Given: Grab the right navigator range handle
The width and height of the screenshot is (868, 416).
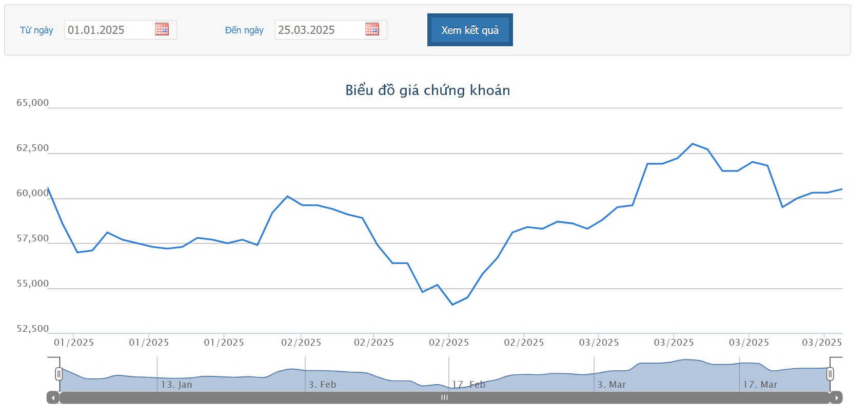Looking at the screenshot, I should click(830, 374).
